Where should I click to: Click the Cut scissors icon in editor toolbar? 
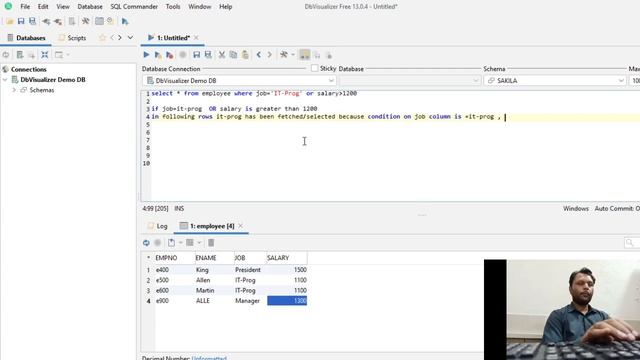coord(222,55)
